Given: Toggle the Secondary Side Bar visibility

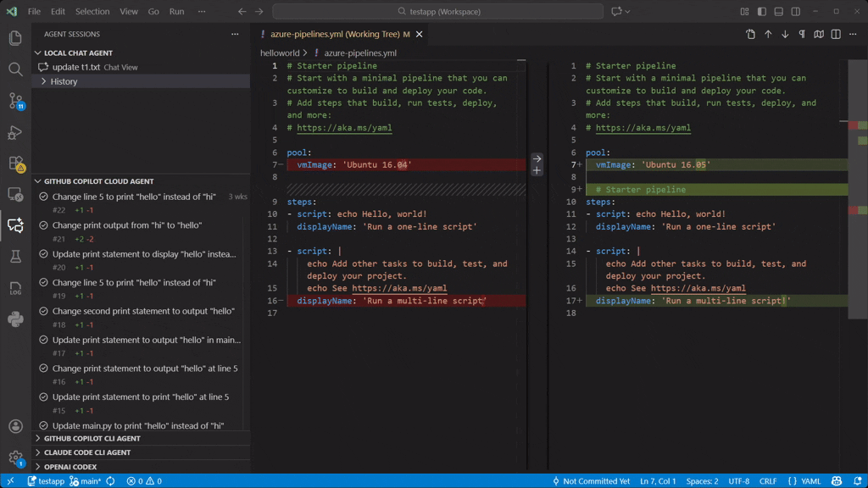Looking at the screenshot, I should 795,11.
